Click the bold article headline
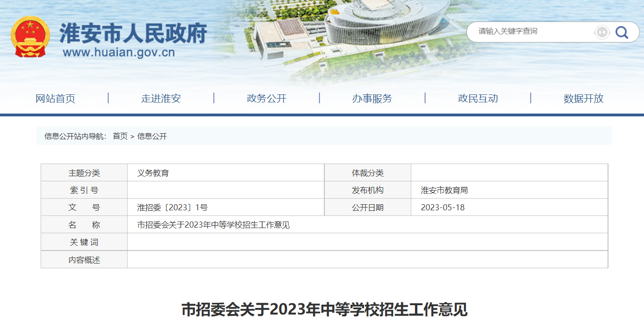Screen dimensions: 644x329 (x=324, y=309)
